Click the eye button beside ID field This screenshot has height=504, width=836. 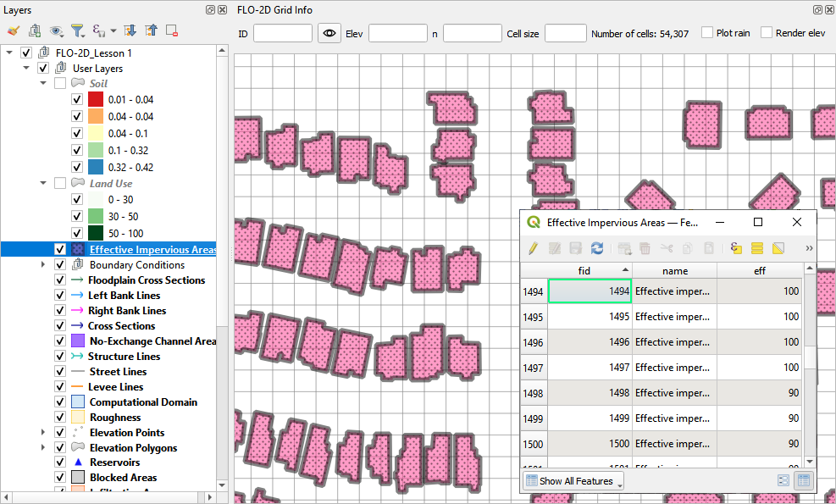pyautogui.click(x=329, y=33)
